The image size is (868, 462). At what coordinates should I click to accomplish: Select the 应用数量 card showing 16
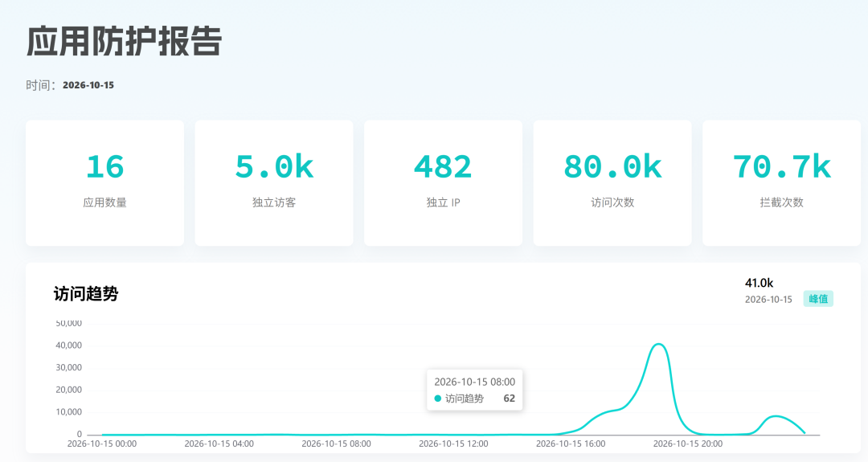tap(104, 183)
